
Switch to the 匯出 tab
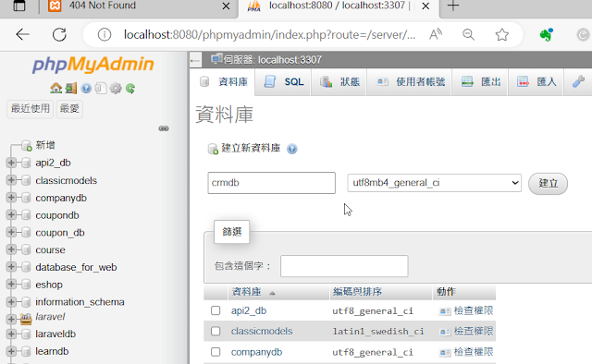pyautogui.click(x=480, y=82)
